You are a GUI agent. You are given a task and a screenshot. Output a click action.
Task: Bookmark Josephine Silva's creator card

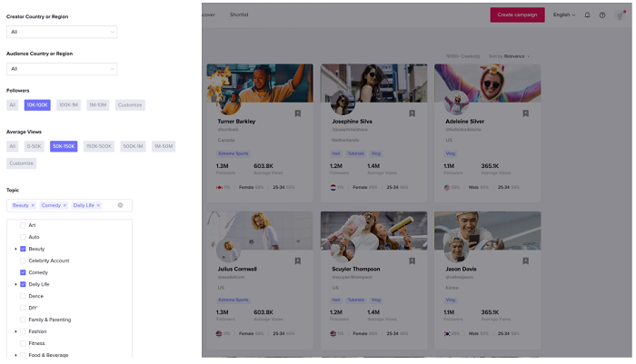[412, 113]
